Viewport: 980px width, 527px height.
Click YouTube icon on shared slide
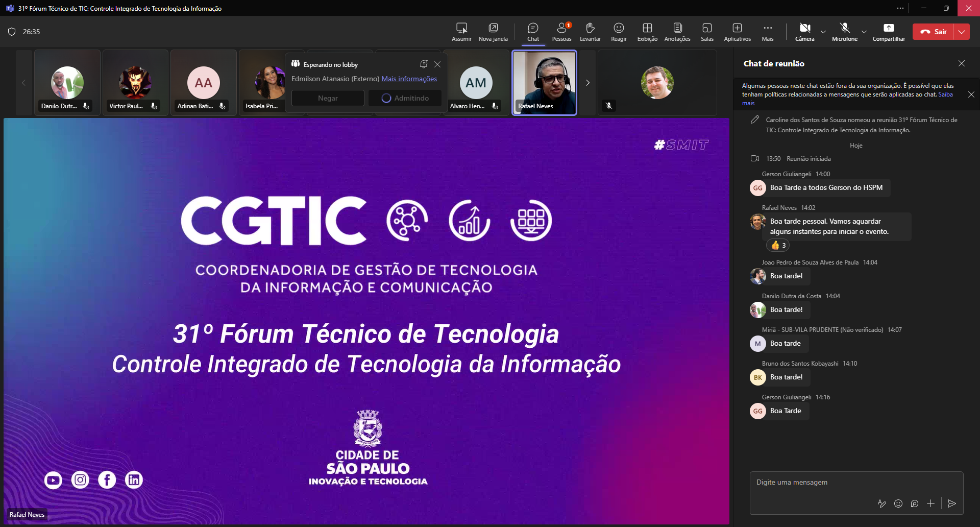pos(53,480)
